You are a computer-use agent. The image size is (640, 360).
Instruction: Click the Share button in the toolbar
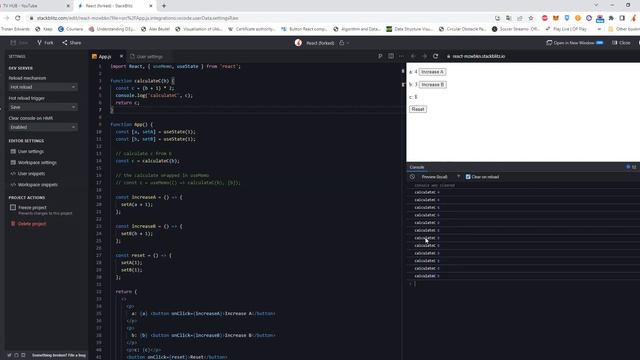[x=72, y=42]
